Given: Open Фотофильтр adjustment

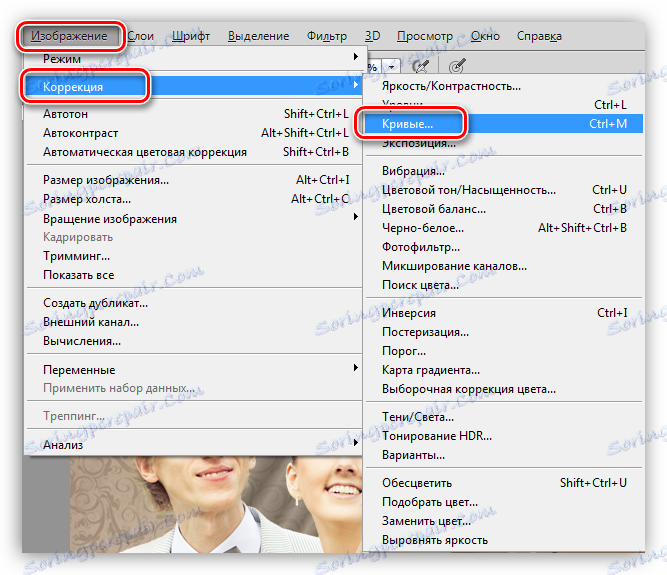Looking at the screenshot, I should pyautogui.click(x=504, y=247).
